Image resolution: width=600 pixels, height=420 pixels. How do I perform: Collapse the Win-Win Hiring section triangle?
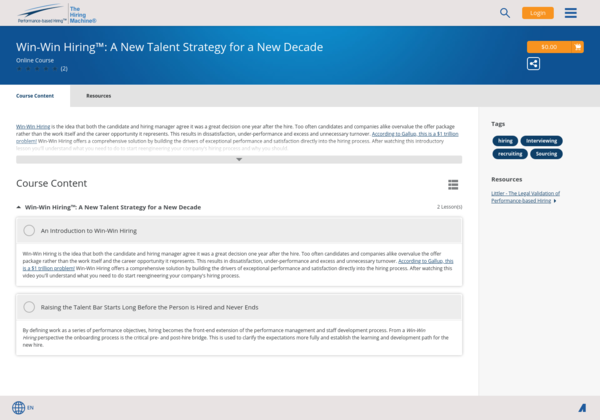(18, 207)
